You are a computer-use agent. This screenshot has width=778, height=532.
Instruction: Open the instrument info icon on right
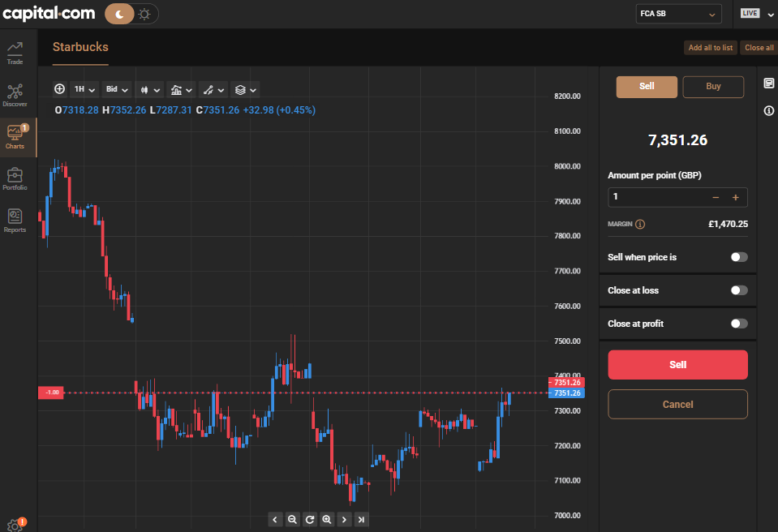pos(768,110)
